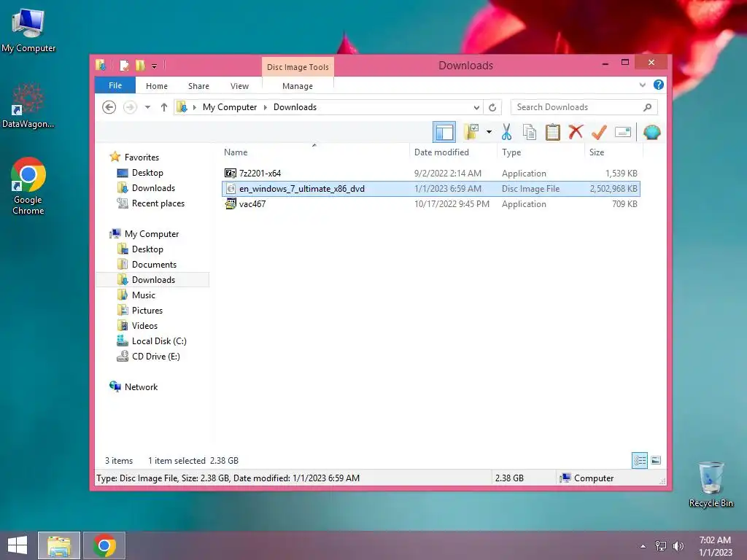Toggle the navigation pane layout icon
Viewport: 747px width, 560px height.
click(444, 133)
